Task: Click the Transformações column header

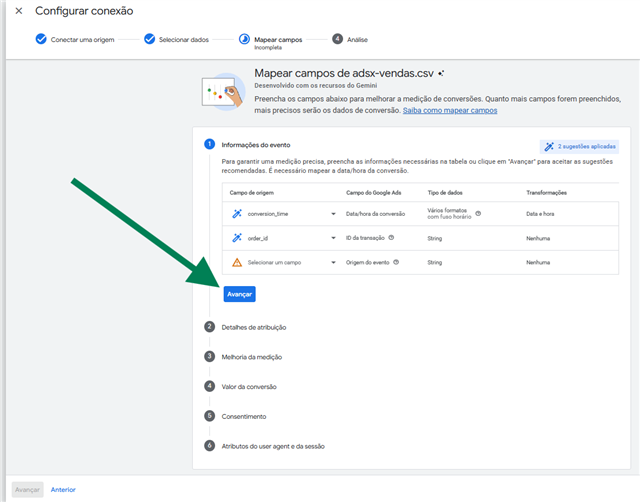Action: [x=547, y=193]
